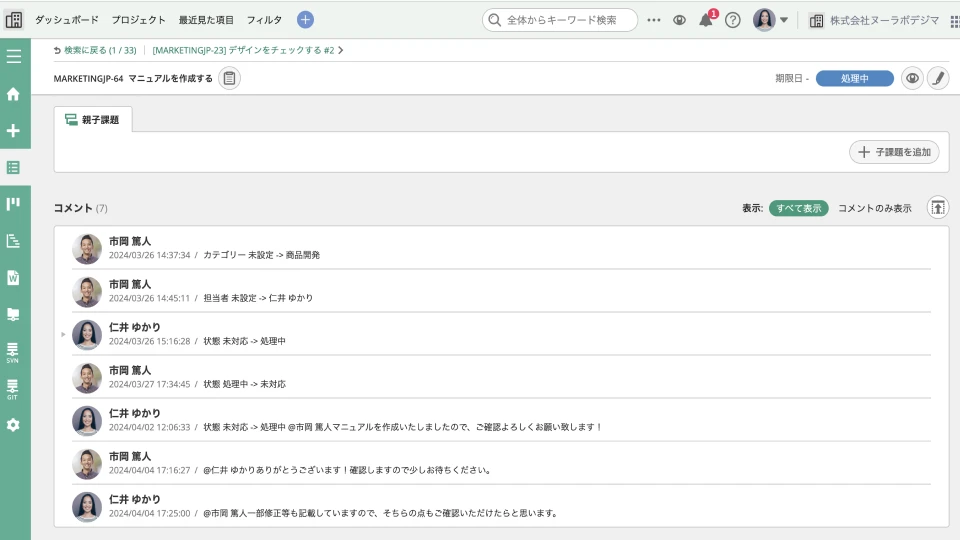Image resolution: width=960 pixels, height=540 pixels.
Task: Click 仁井 ゆかり avatar on 12:06:33 comment
Action: click(87, 421)
